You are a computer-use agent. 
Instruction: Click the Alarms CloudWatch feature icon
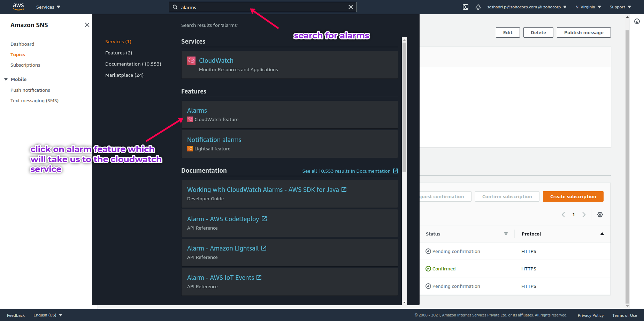tap(190, 119)
